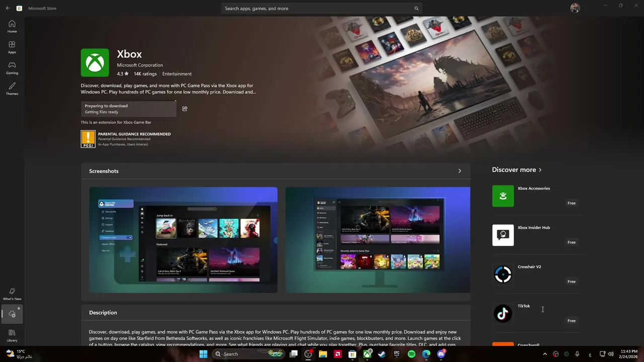Image resolution: width=644 pixels, height=362 pixels.
Task: Click the Screenshots heading
Action: pos(104,171)
